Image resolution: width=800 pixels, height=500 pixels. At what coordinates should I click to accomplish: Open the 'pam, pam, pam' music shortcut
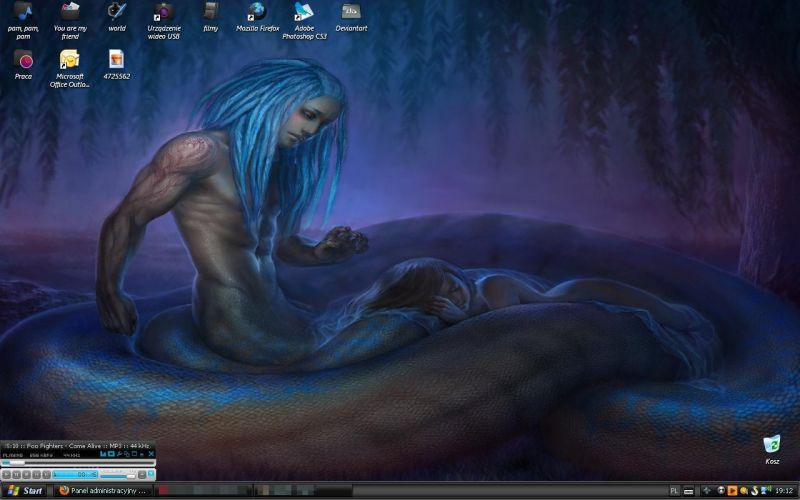(23, 20)
